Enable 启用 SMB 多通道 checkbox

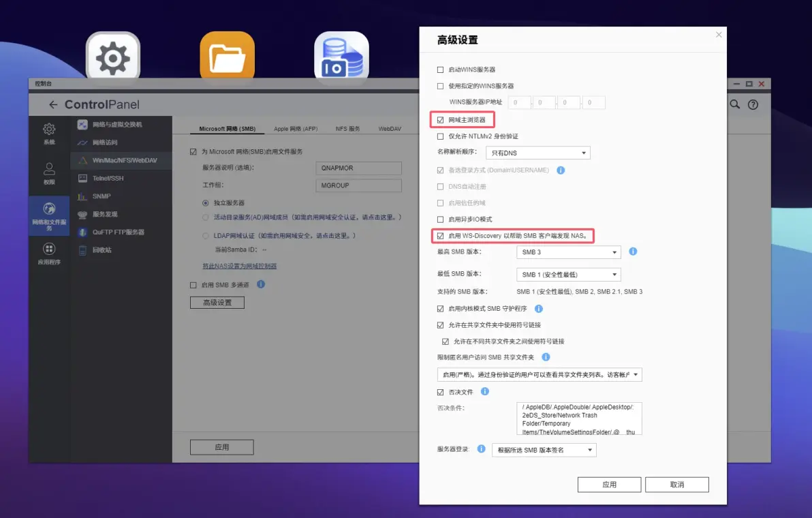[193, 285]
